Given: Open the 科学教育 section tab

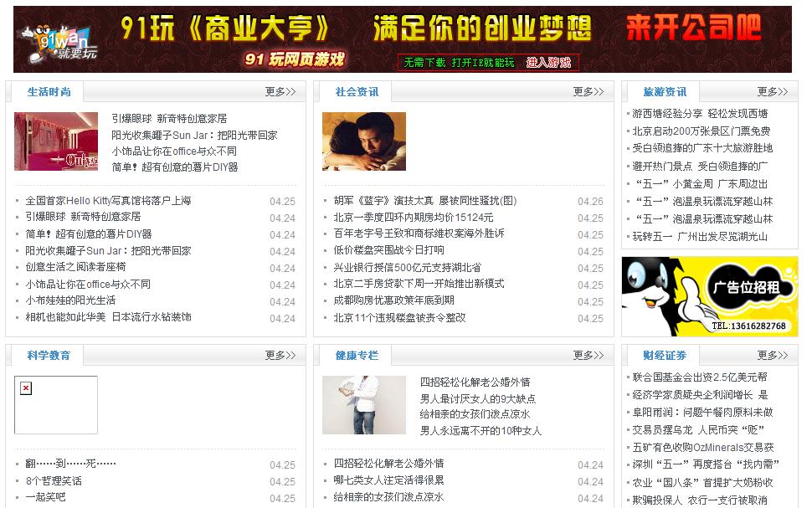Looking at the screenshot, I should pyautogui.click(x=49, y=356).
